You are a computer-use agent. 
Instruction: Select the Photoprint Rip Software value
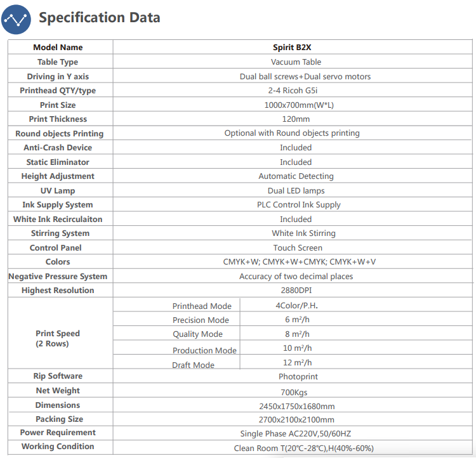pyautogui.click(x=298, y=376)
